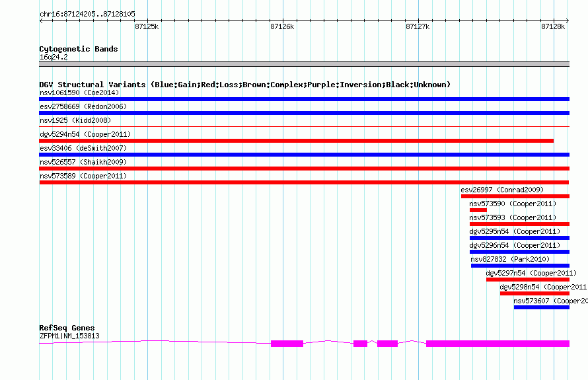This screenshot has height=380, width=588.
Task: Click the chr16:87124205..87128105 coordinates label
Action: pos(87,14)
